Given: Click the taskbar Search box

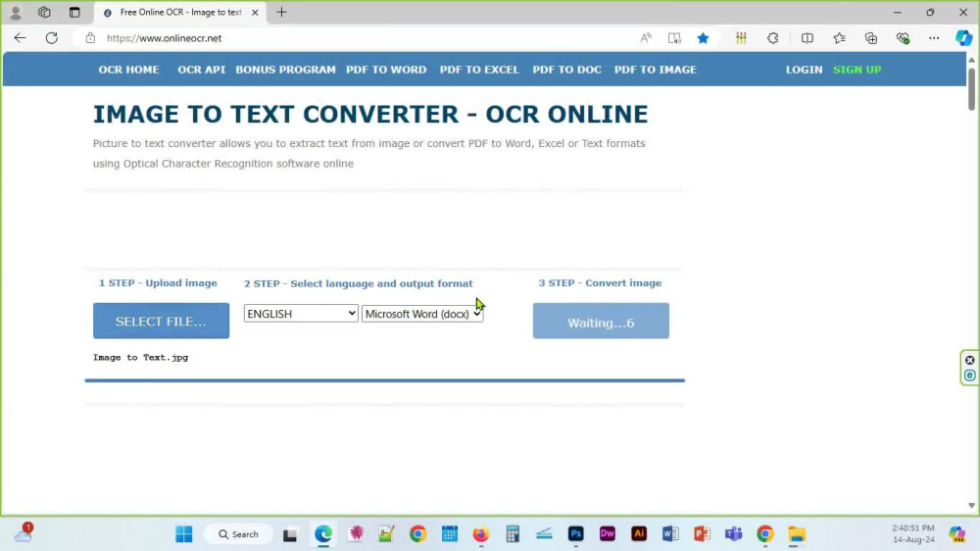Looking at the screenshot, I should coord(238,534).
